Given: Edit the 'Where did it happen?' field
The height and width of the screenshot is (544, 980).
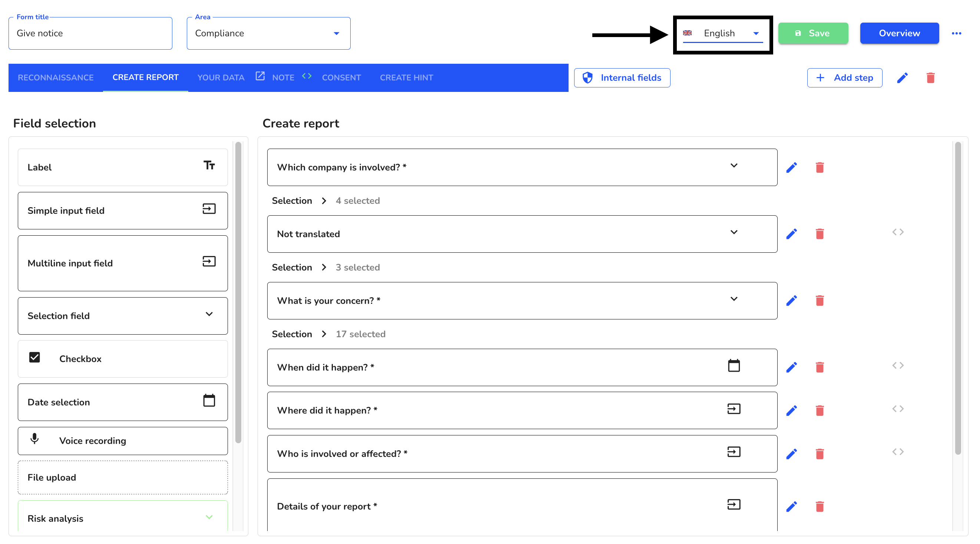Looking at the screenshot, I should pyautogui.click(x=791, y=411).
